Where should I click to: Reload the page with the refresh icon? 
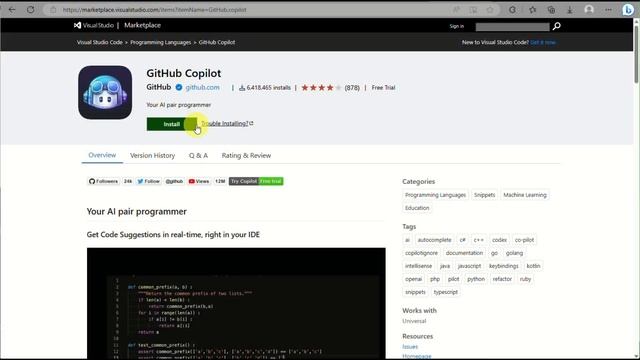31,9
